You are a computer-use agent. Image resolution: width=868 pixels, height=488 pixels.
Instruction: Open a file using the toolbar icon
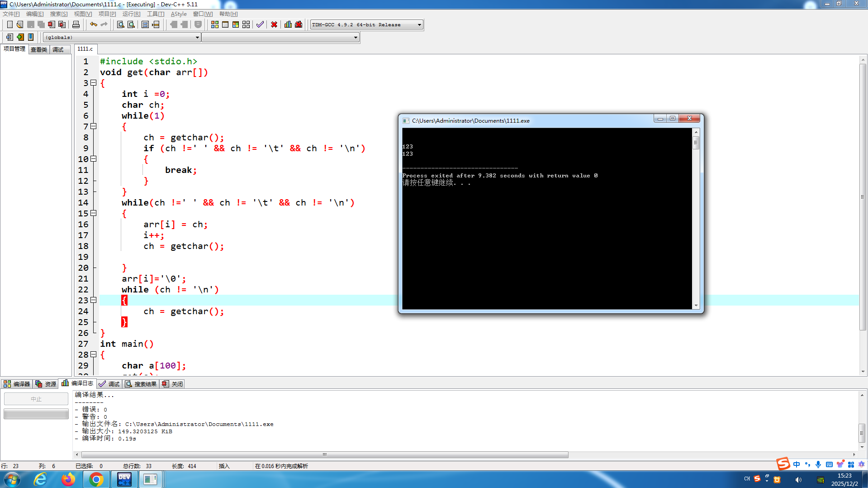click(x=20, y=24)
